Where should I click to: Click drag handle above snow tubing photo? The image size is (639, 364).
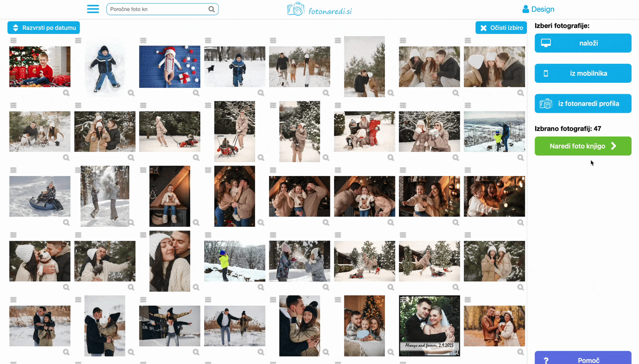click(13, 170)
